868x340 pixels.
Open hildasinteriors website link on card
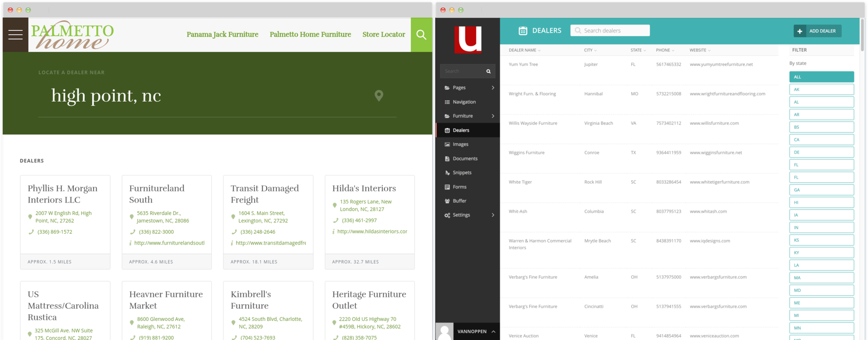(x=372, y=231)
